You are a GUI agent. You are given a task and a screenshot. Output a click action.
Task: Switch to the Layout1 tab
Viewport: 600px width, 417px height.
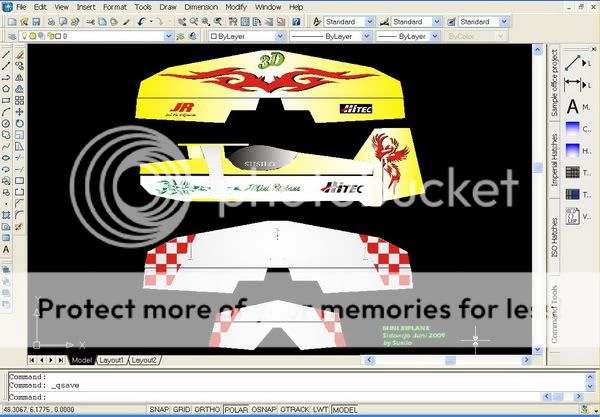coord(111,360)
